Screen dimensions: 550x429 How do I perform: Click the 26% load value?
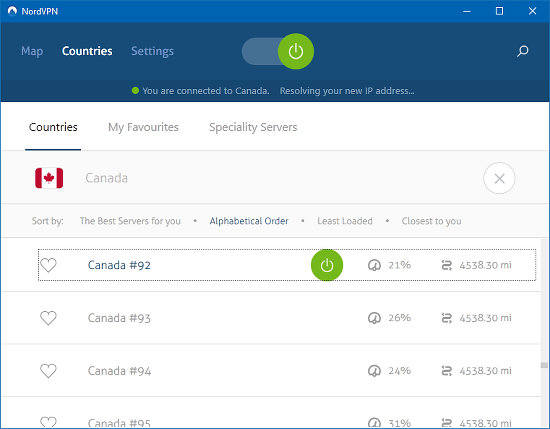tap(400, 318)
